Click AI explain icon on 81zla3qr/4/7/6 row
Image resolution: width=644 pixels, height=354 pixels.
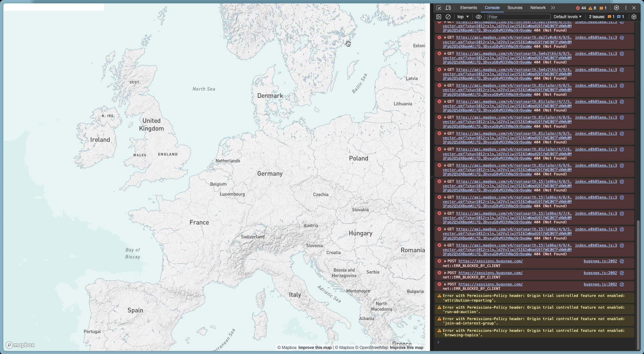[x=622, y=149]
